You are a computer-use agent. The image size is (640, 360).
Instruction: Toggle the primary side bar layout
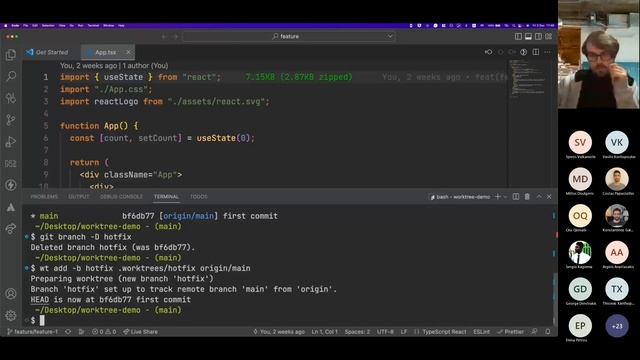[x=518, y=36]
